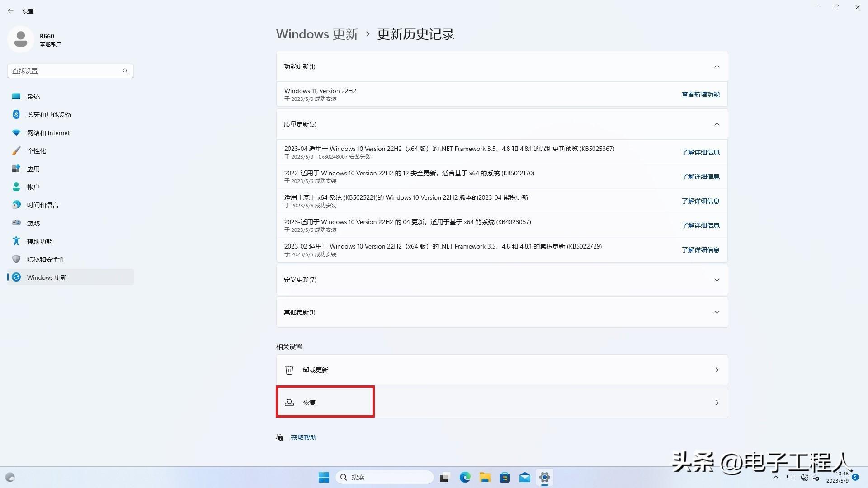This screenshot has height=488, width=868.
Task: Click the taskbar clock showing 10:48
Action: point(838,477)
